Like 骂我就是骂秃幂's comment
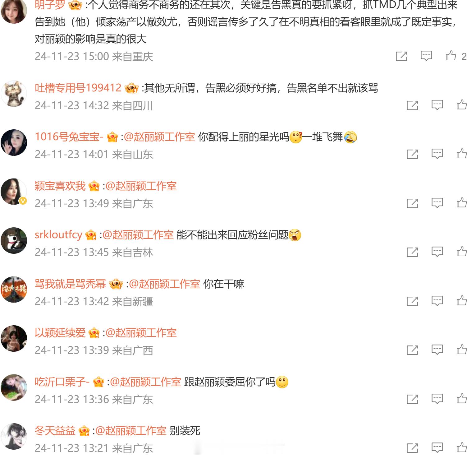This screenshot has height=459, width=476. click(x=462, y=301)
